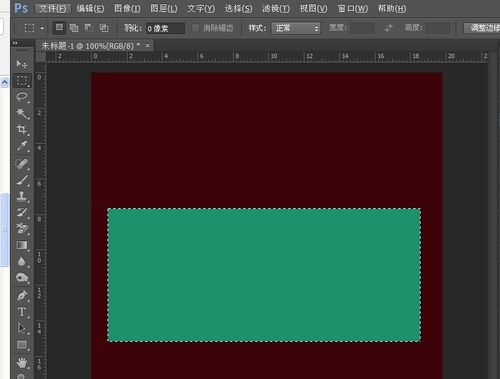Select the Eraser tool
The height and width of the screenshot is (379, 500).
(22, 228)
